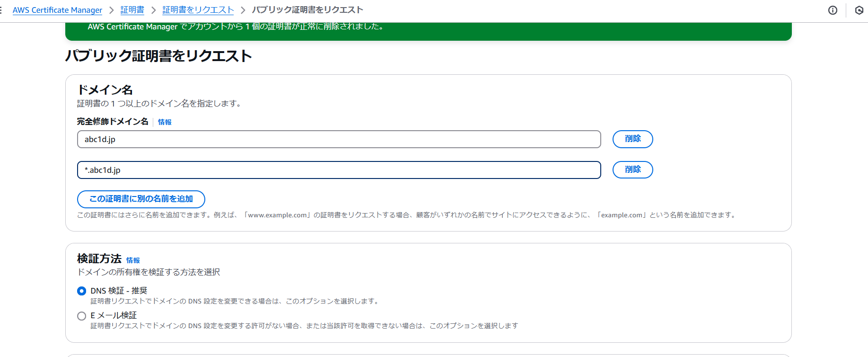Screen dimensions: 868x357
Task: Select the DNS 検証 - 推奨 radio option
Action: pyautogui.click(x=81, y=291)
